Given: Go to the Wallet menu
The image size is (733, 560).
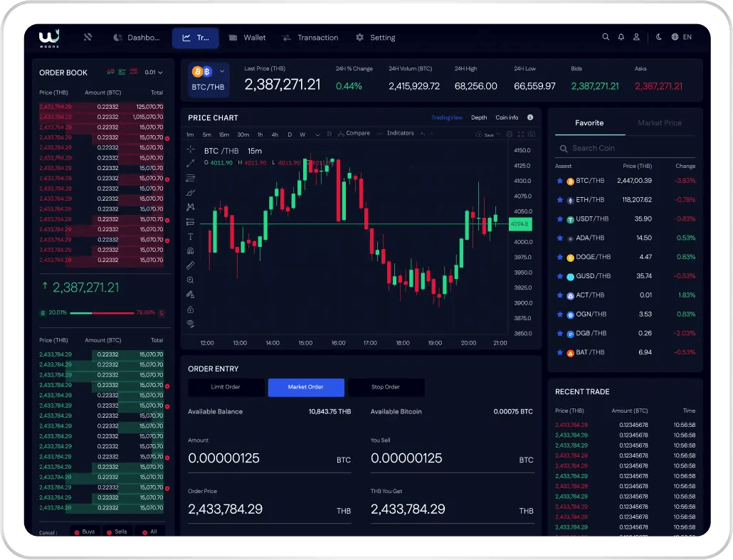Looking at the screenshot, I should tap(247, 38).
